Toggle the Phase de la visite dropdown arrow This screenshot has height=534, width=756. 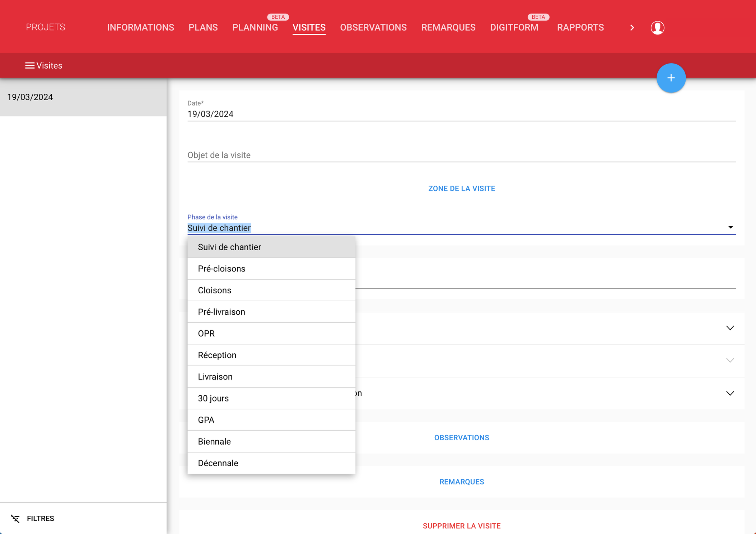730,227
